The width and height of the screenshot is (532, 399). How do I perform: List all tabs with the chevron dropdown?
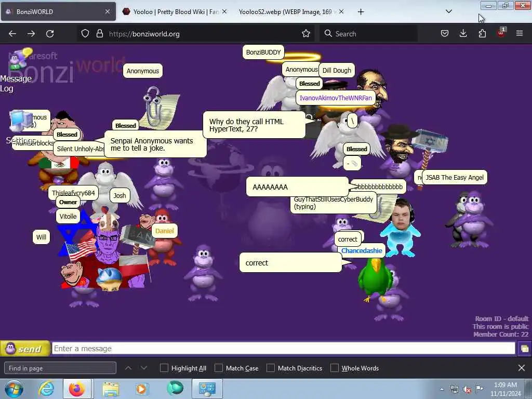(448, 11)
